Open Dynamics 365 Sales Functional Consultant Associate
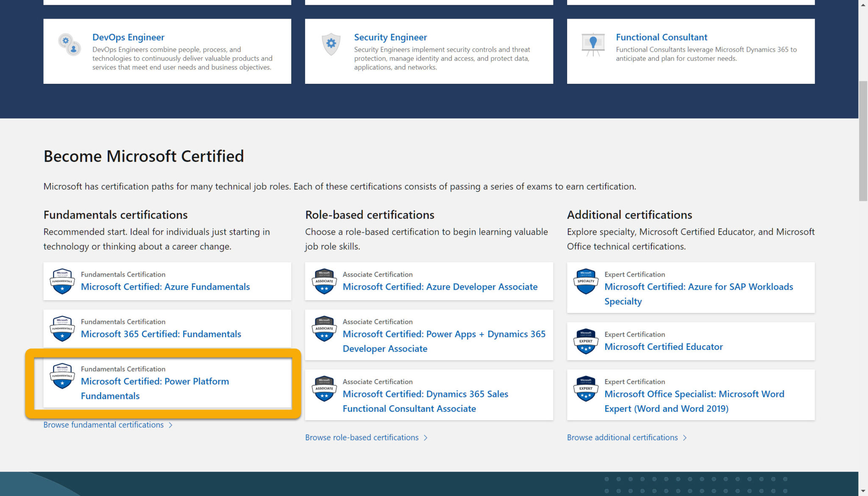Screen dimensions: 868x496 (425, 401)
